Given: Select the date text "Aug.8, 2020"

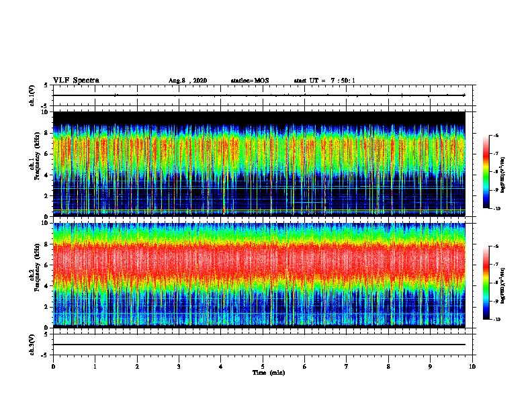Looking at the screenshot, I should 187,81.
